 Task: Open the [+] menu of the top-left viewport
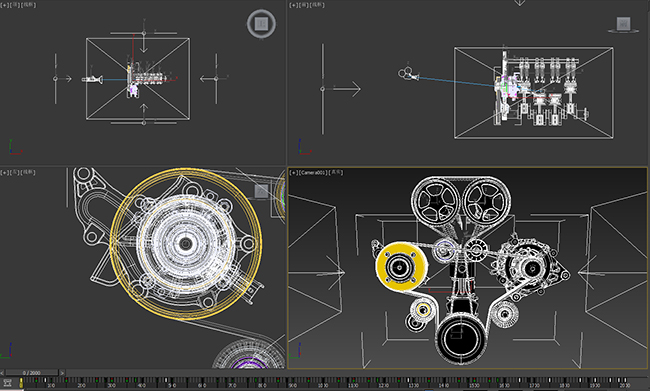click(4, 5)
